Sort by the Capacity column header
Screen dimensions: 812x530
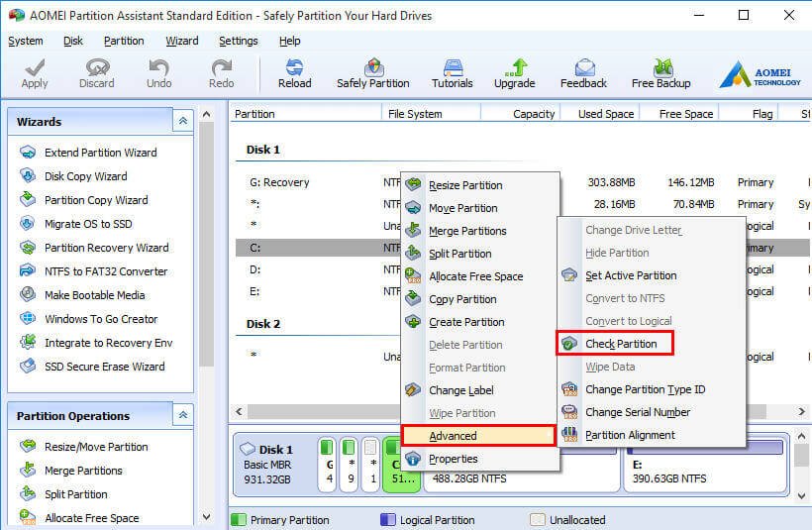pos(521,114)
